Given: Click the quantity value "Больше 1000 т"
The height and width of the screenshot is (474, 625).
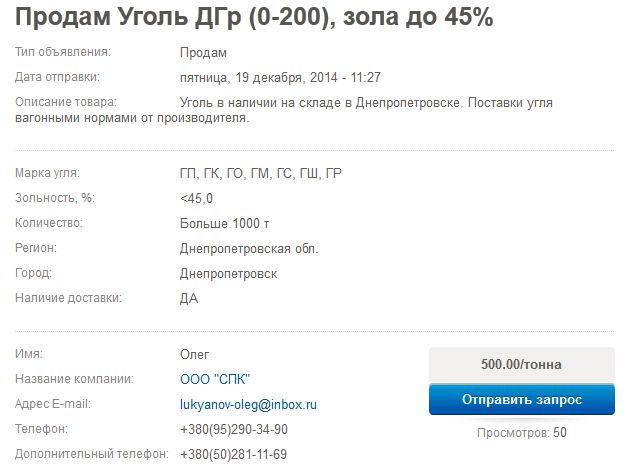Looking at the screenshot, I should click(x=224, y=223).
